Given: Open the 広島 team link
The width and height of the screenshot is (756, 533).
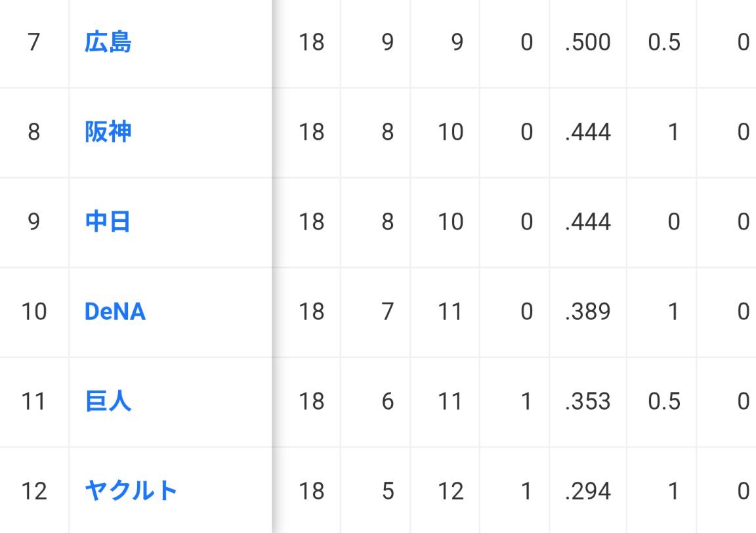Looking at the screenshot, I should 108,42.
